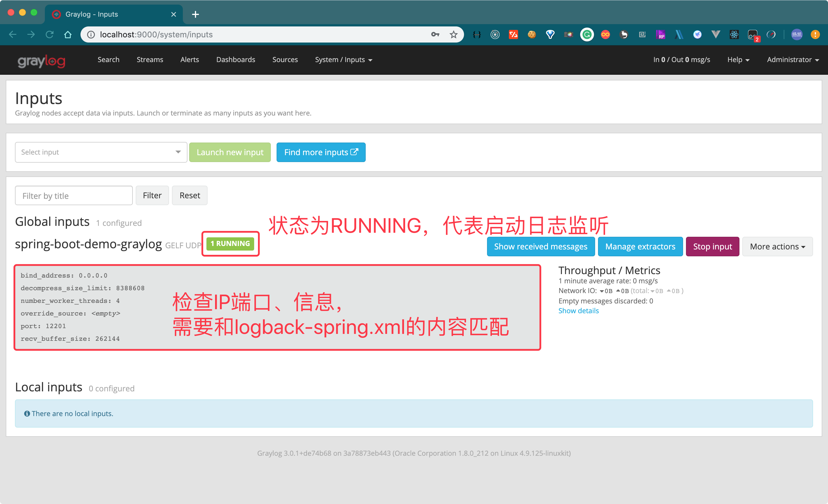
Task: Open the Axure RP extension
Action: [x=660, y=34]
